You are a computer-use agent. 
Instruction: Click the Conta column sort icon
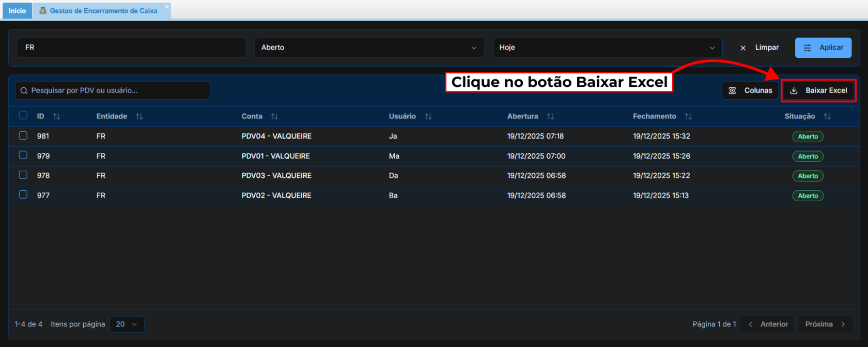[x=274, y=116]
